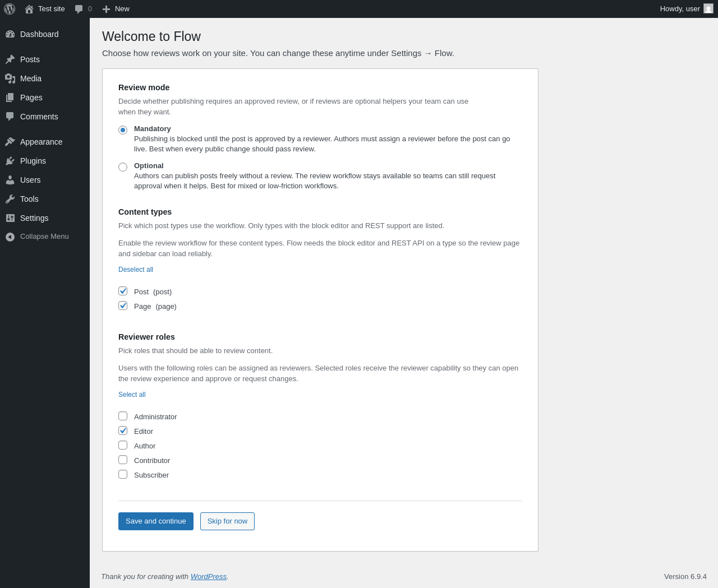Open the user avatar in top bar
This screenshot has width=718, height=588.
pyautogui.click(x=708, y=9)
